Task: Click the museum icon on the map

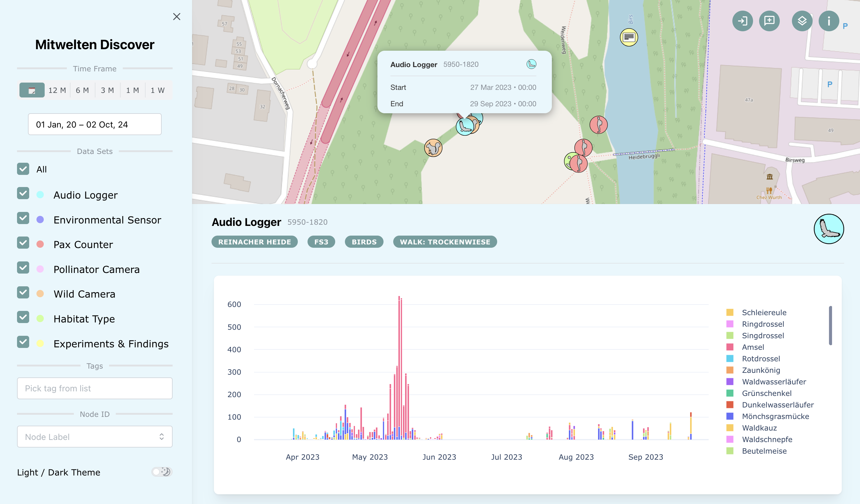Action: (769, 177)
